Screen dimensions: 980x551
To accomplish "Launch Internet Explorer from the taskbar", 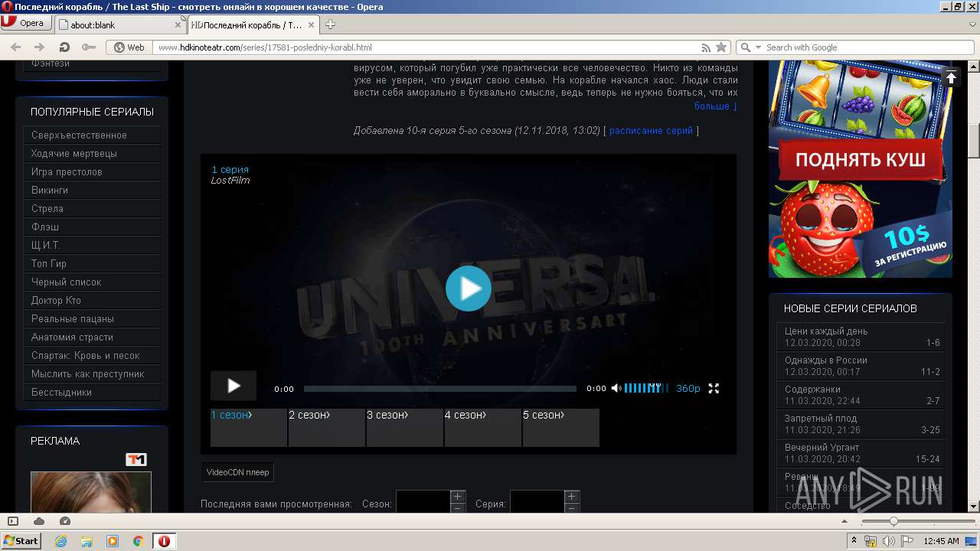I will 60,541.
